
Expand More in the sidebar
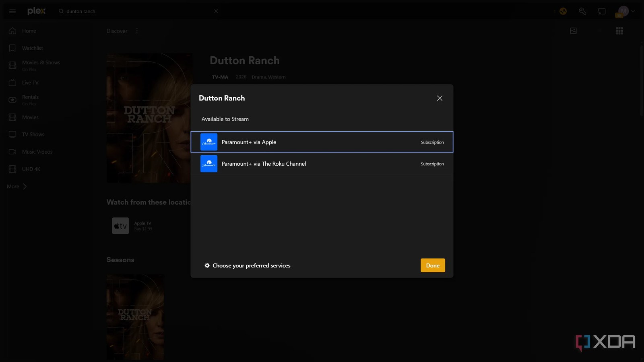click(x=17, y=187)
